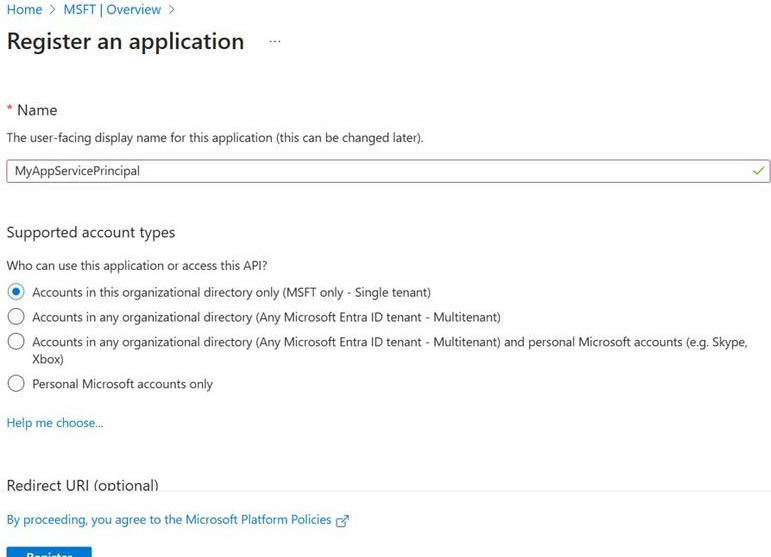This screenshot has width=771, height=557.
Task: Click the Register an application page title
Action: point(125,42)
